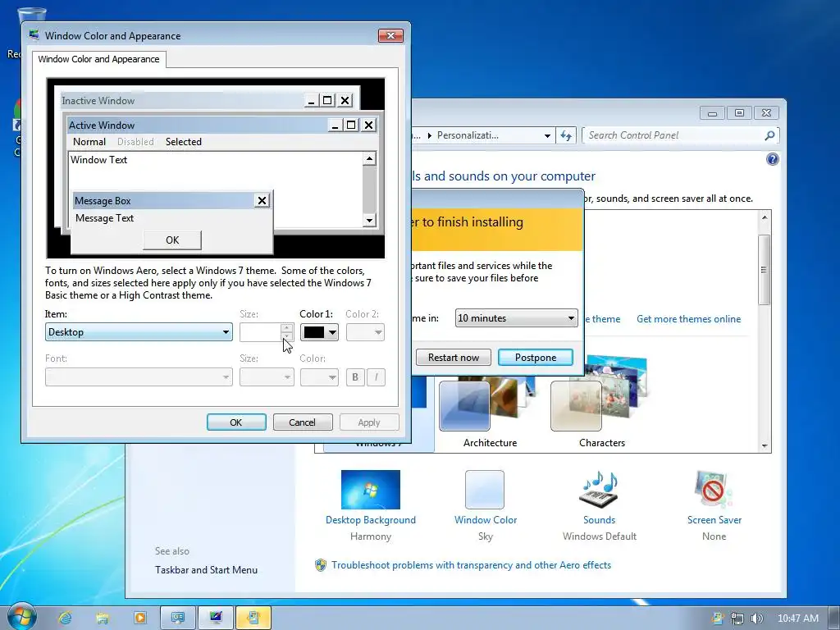The height and width of the screenshot is (630, 840).
Task: Open the Item dropdown showing Desktop
Action: tap(139, 332)
